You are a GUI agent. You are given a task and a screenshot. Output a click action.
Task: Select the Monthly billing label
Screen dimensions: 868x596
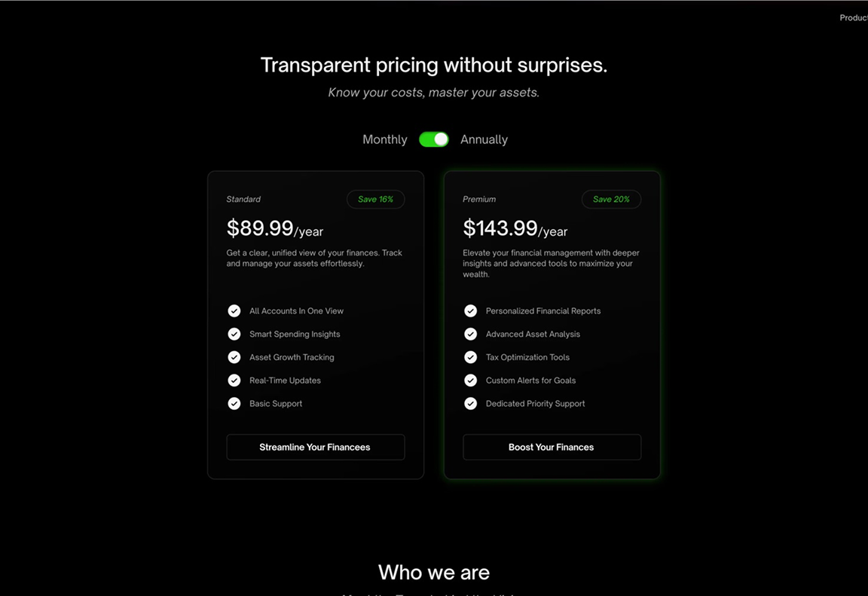point(384,139)
